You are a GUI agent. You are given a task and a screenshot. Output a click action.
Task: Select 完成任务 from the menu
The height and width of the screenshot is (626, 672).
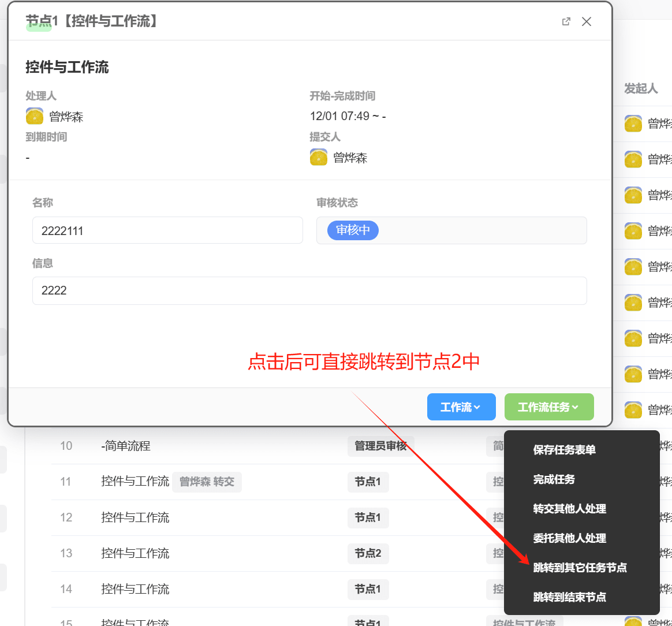554,479
